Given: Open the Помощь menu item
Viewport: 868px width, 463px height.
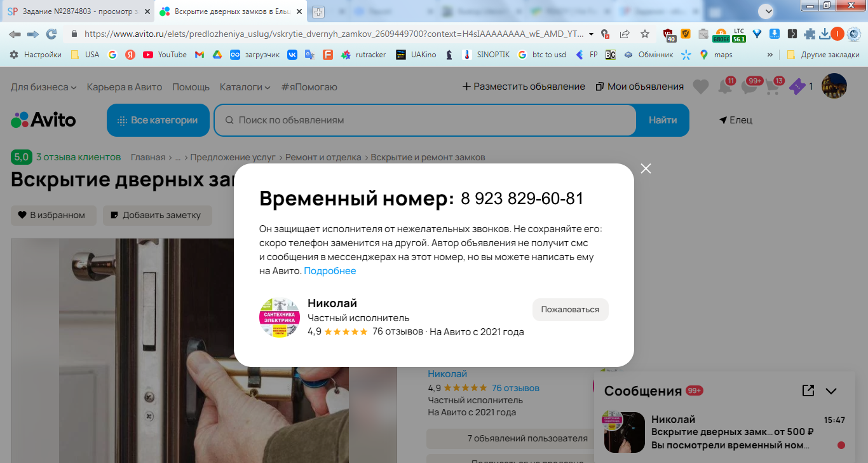Looking at the screenshot, I should pyautogui.click(x=191, y=86).
